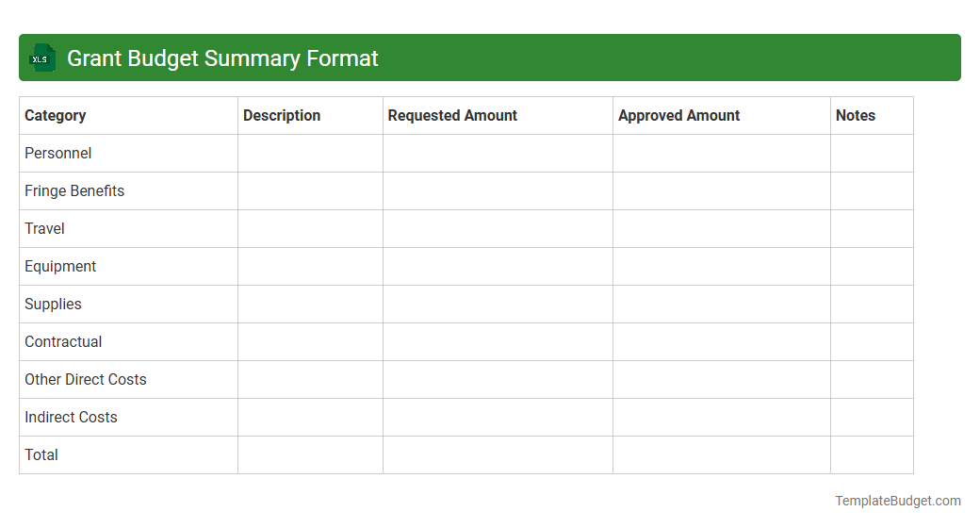This screenshot has width=980, height=528.
Task: Click the Approved Amount cell for Equipment
Action: click(x=721, y=267)
